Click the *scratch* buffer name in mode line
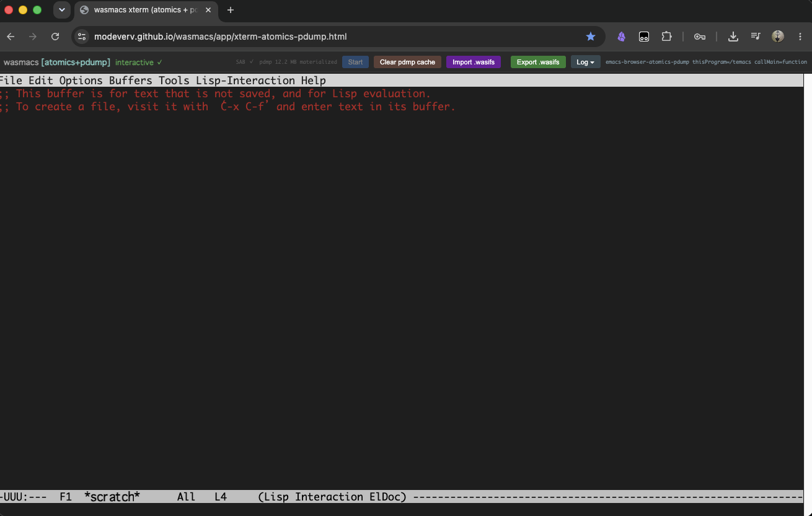The image size is (812, 516). point(112,497)
